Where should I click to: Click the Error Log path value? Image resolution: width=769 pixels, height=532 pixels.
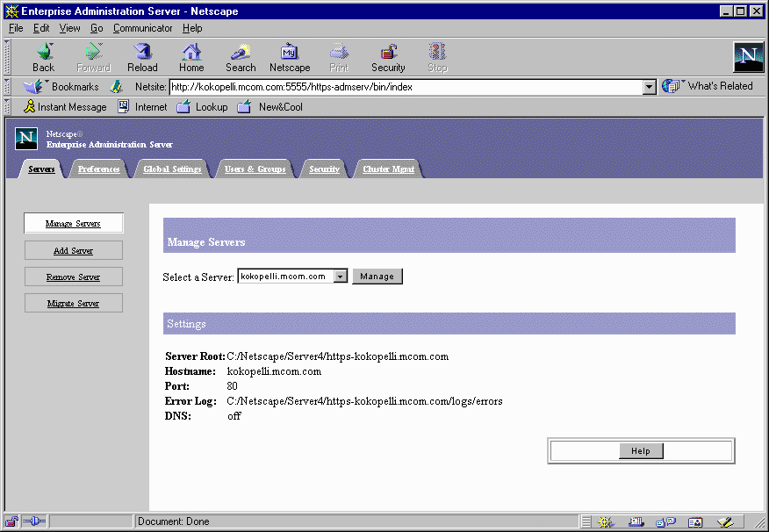pos(364,401)
